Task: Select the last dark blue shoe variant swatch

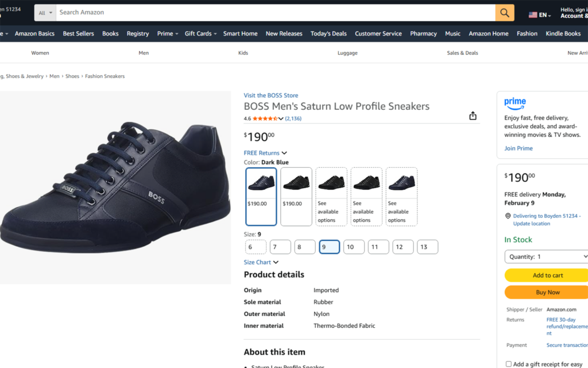Action: click(x=401, y=196)
